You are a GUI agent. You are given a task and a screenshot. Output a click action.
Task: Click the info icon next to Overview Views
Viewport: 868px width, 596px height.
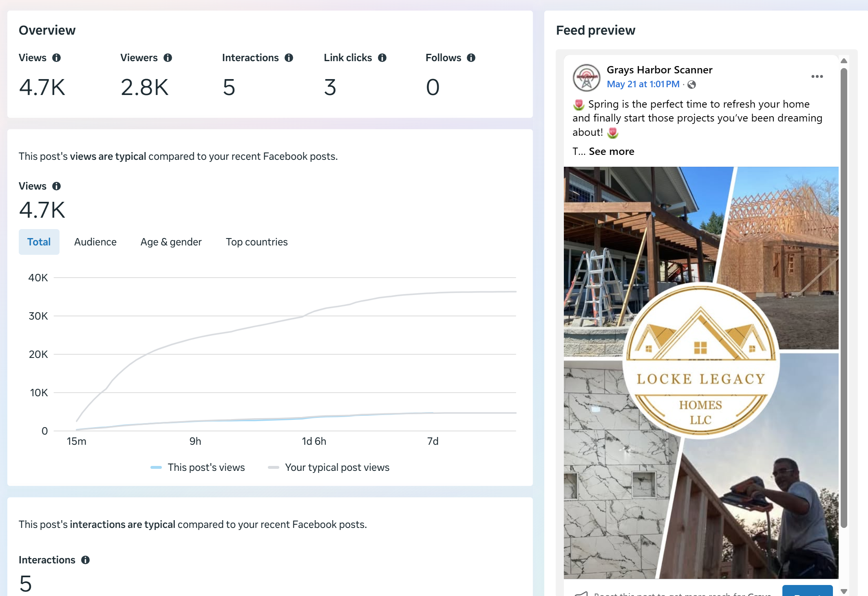pyautogui.click(x=56, y=58)
